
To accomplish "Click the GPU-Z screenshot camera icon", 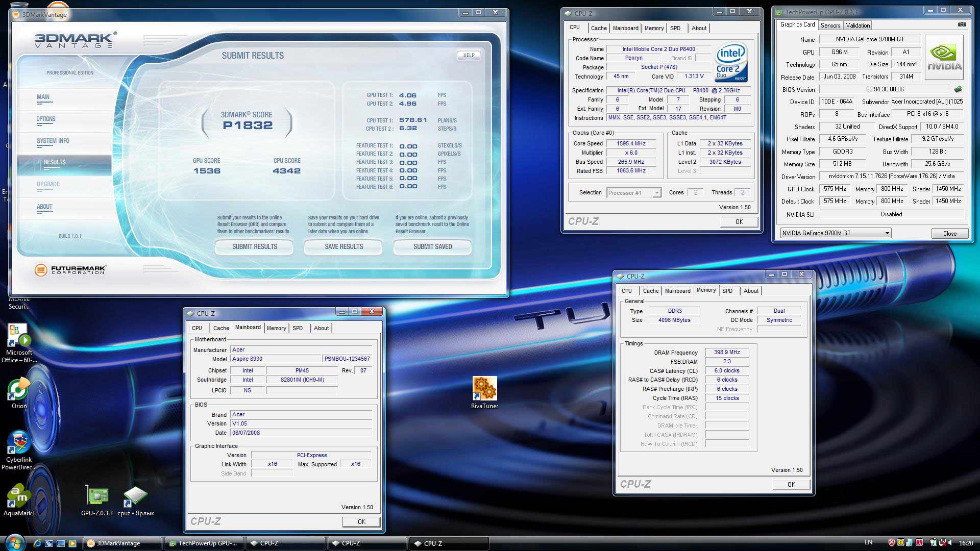I will [962, 24].
